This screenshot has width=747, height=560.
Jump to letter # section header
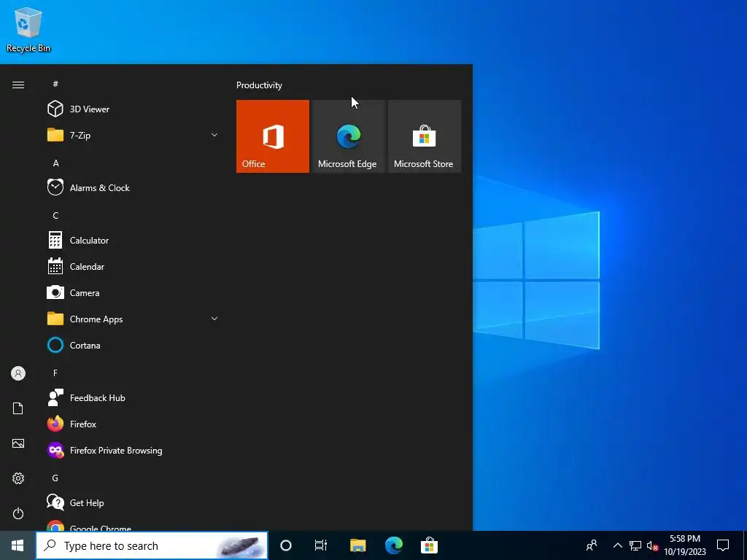tap(55, 84)
